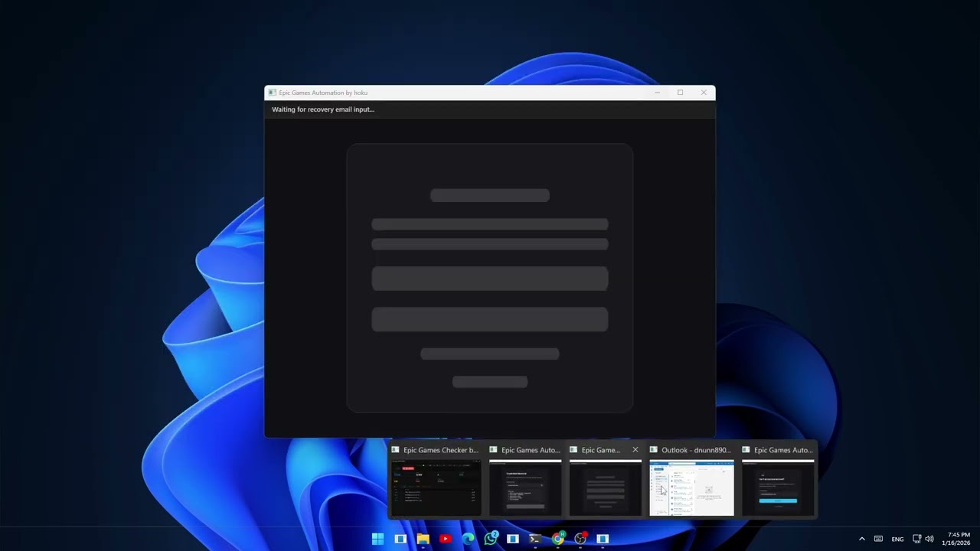The height and width of the screenshot is (551, 980).
Task: Open File Explorer from the taskbar
Action: pyautogui.click(x=423, y=539)
